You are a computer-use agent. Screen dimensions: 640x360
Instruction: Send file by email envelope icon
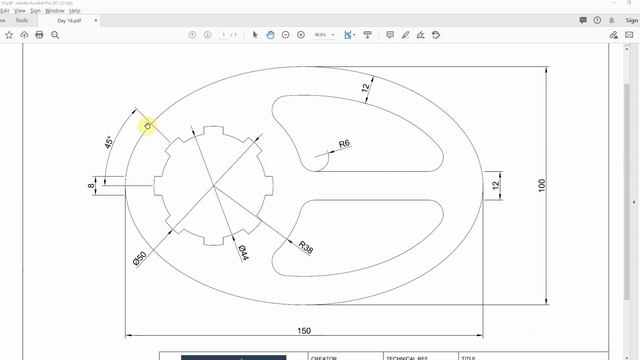click(629, 35)
